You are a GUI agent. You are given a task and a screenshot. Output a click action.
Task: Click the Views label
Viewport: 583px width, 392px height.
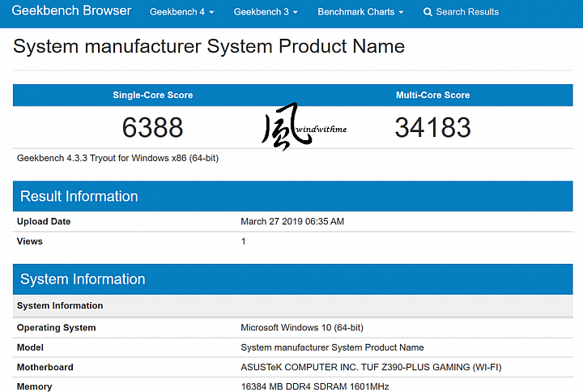(x=30, y=241)
